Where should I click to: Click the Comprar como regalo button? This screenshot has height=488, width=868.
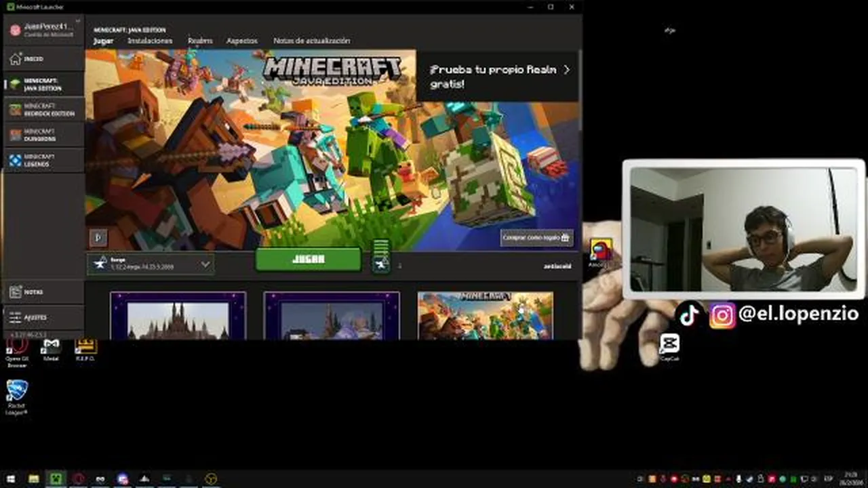click(536, 238)
